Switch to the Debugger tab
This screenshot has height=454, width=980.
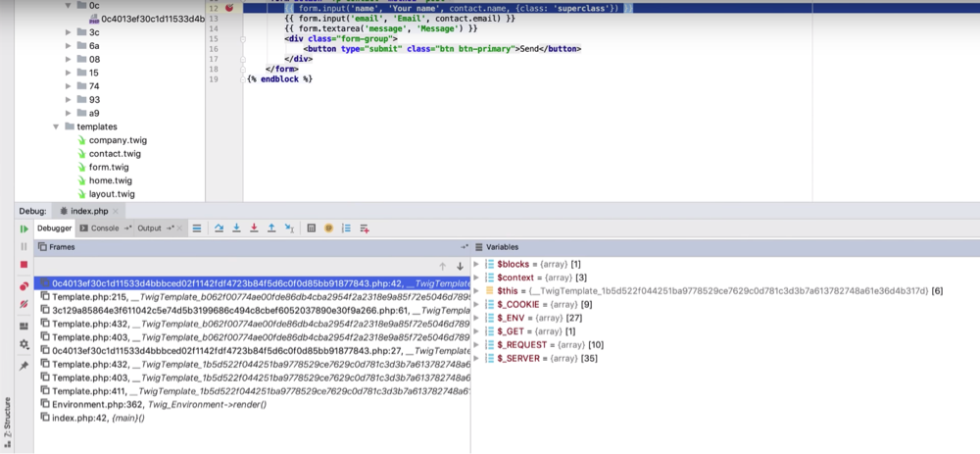[54, 228]
